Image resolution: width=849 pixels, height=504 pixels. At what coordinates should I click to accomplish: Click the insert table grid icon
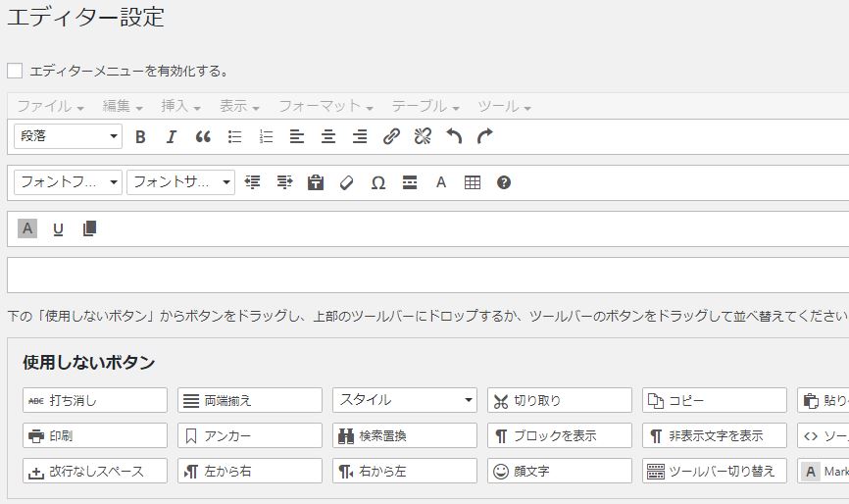tap(473, 182)
